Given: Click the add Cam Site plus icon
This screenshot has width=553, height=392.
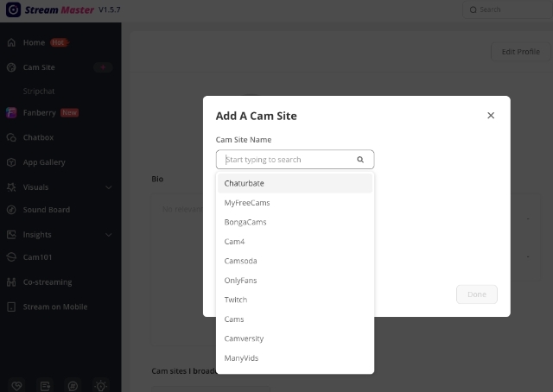Looking at the screenshot, I should click(x=104, y=66).
